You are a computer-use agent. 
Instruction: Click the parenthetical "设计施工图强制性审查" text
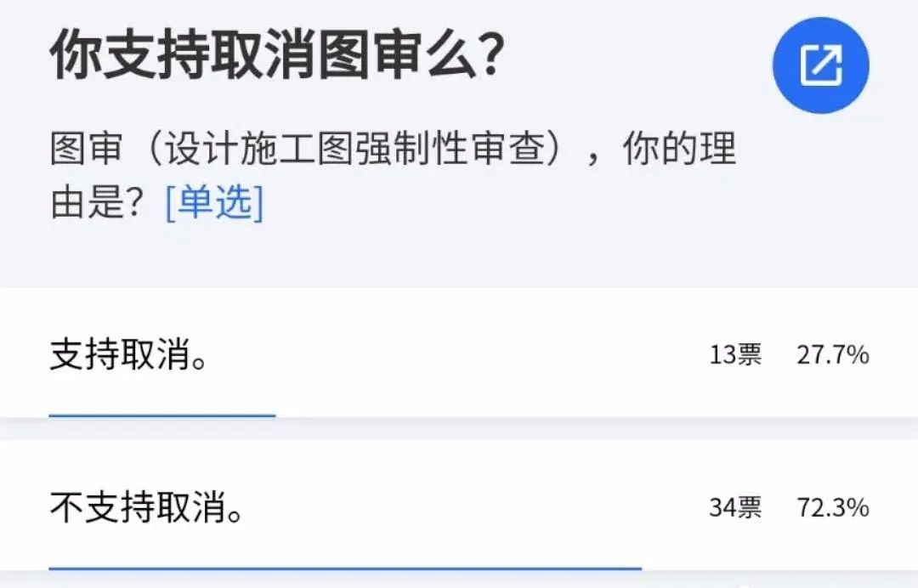361,152
